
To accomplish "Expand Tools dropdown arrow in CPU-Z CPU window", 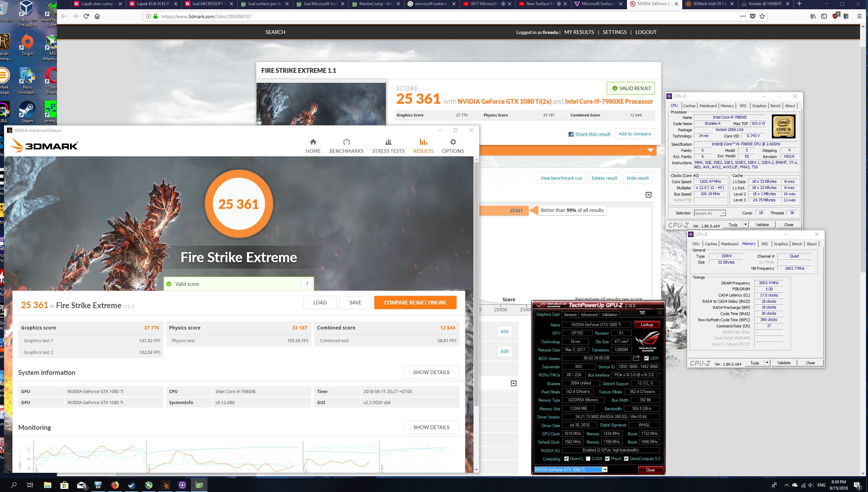I will (x=745, y=225).
